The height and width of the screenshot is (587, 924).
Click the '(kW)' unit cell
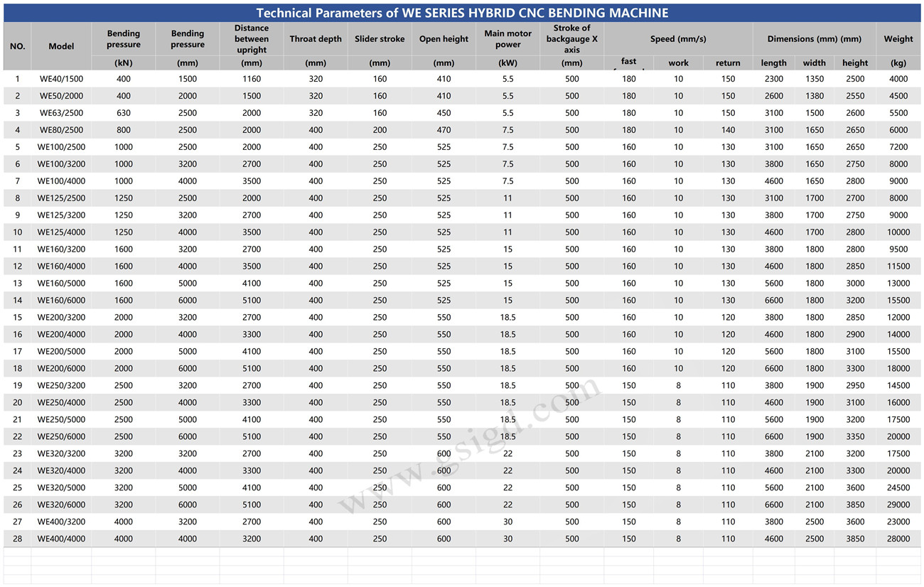[x=507, y=63]
